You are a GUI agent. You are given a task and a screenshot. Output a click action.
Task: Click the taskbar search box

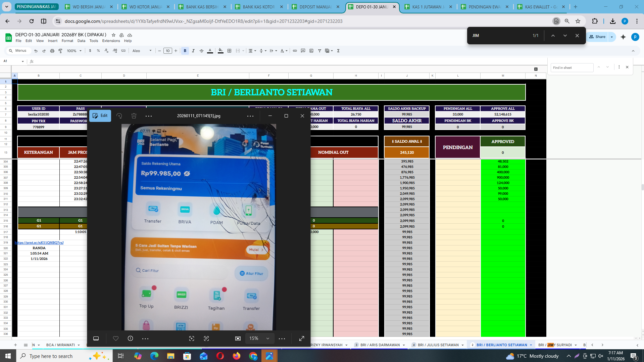[64, 356]
